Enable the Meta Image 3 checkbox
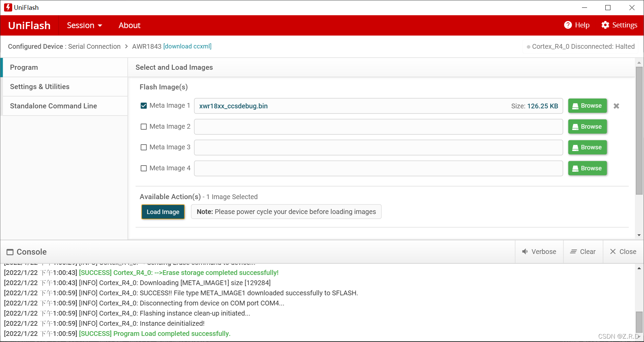This screenshot has height=342, width=644. (x=144, y=147)
